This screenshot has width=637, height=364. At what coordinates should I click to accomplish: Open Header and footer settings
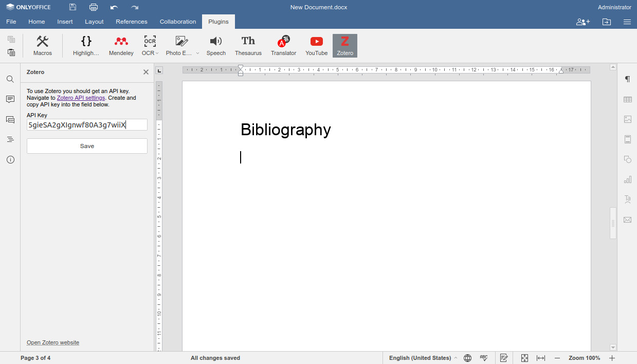(x=628, y=139)
